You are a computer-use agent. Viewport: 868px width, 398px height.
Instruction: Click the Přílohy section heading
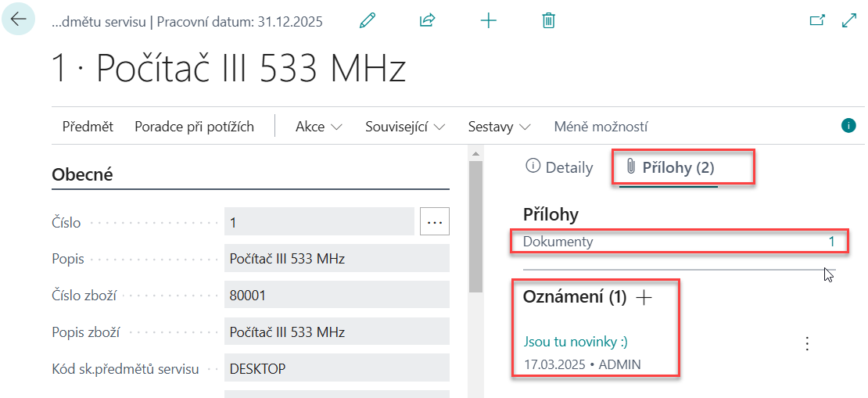(551, 215)
